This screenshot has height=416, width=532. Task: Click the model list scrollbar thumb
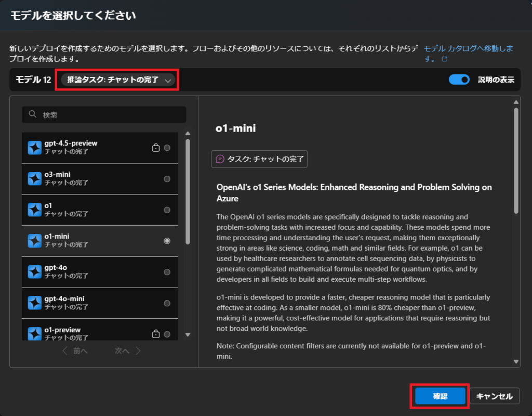(188, 191)
